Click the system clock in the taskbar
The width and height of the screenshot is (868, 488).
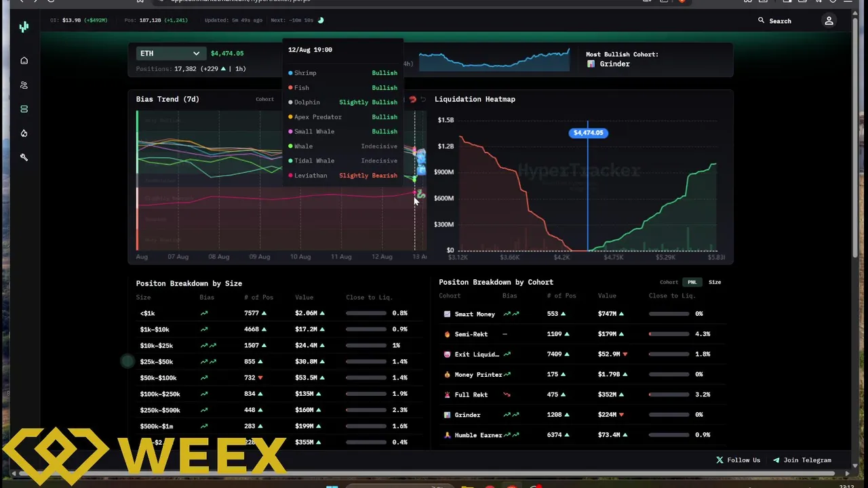(x=846, y=486)
